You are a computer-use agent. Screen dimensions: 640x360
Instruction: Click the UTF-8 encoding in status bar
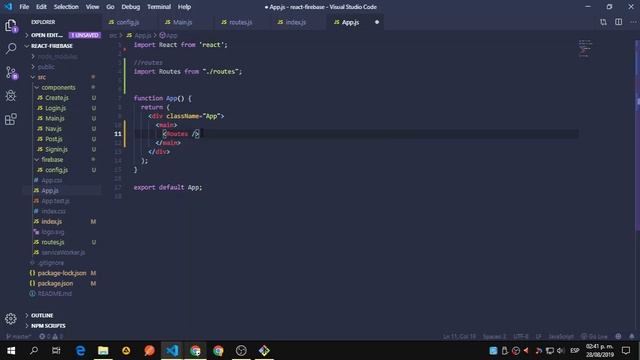[x=520, y=336]
